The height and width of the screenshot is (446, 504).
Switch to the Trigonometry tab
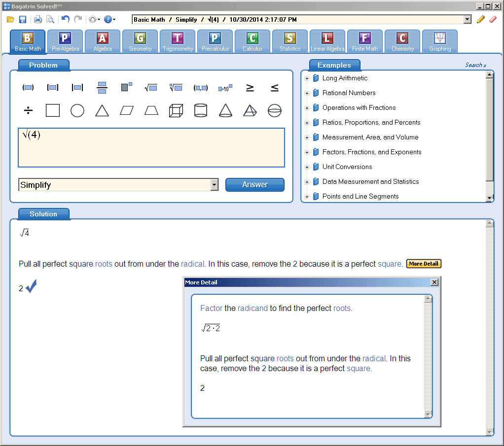point(178,41)
